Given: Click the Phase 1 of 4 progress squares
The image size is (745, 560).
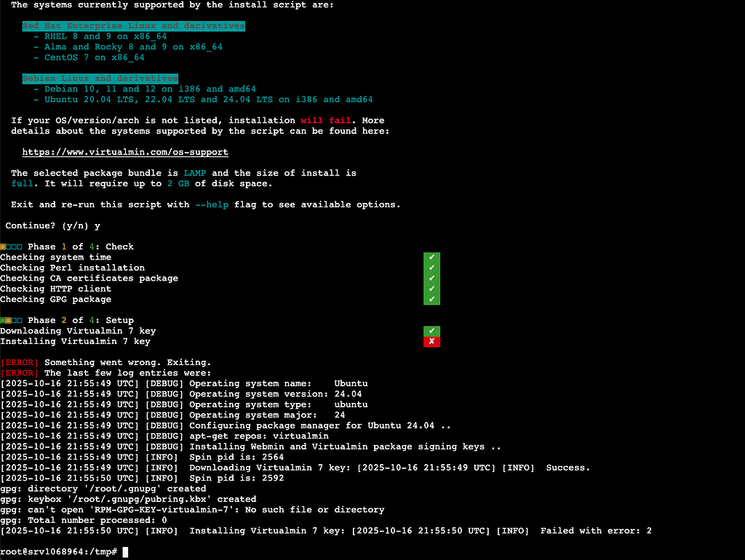Looking at the screenshot, I should (11, 247).
